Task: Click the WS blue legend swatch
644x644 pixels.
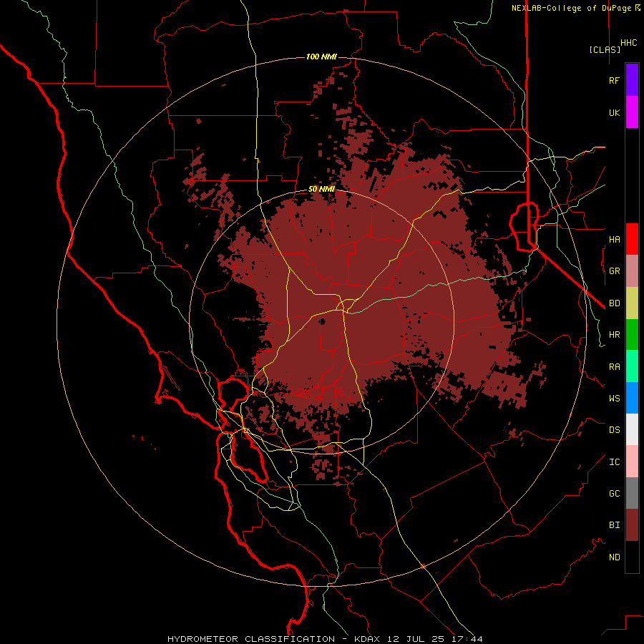Action: (632, 398)
